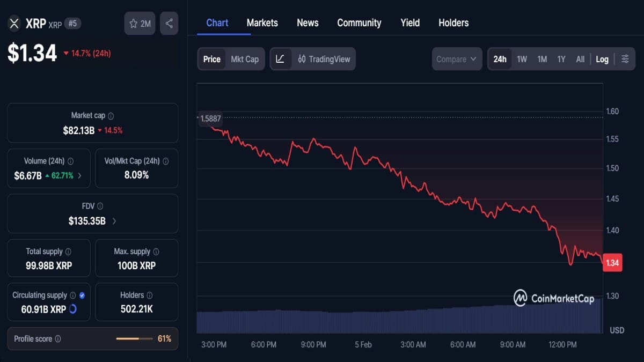Click the 502.21K holders value
644x362 pixels.
tap(136, 309)
